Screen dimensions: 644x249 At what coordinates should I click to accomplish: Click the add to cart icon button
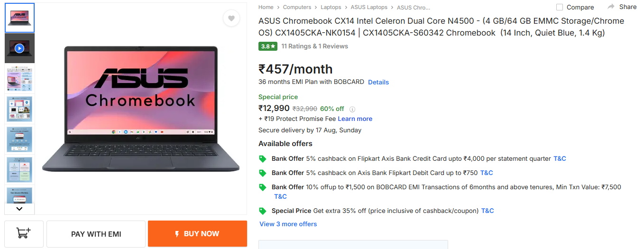(x=24, y=234)
